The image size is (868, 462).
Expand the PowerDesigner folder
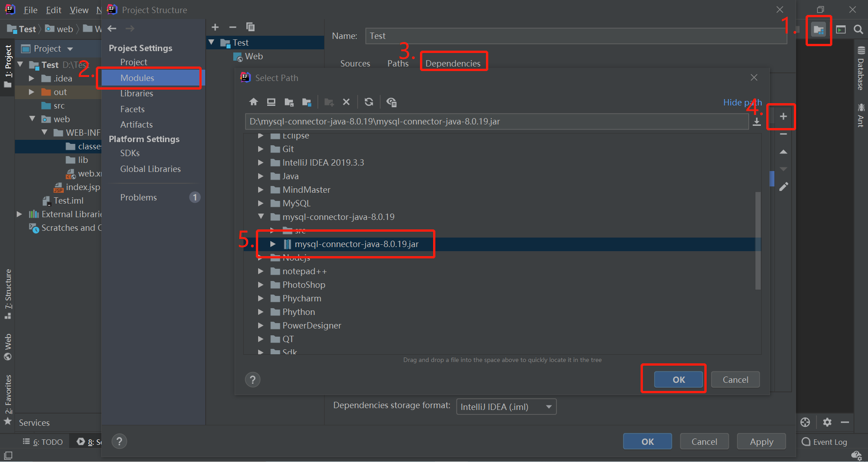click(261, 325)
